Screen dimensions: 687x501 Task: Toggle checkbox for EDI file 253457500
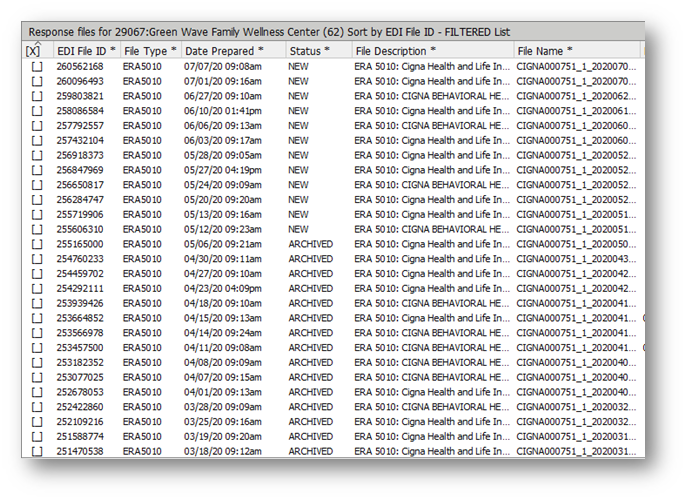(37, 348)
